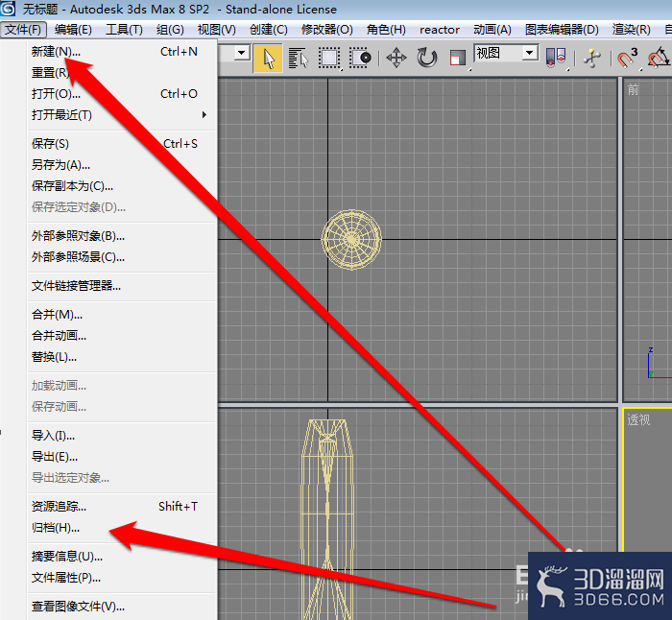Select the Select Object arrow tool
The image size is (672, 620).
[x=268, y=58]
